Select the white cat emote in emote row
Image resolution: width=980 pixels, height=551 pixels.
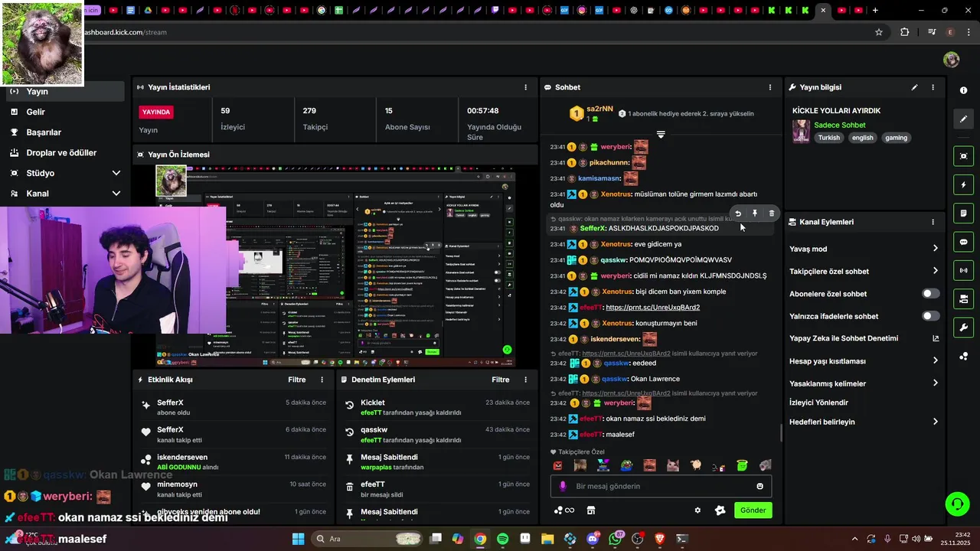[673, 465]
